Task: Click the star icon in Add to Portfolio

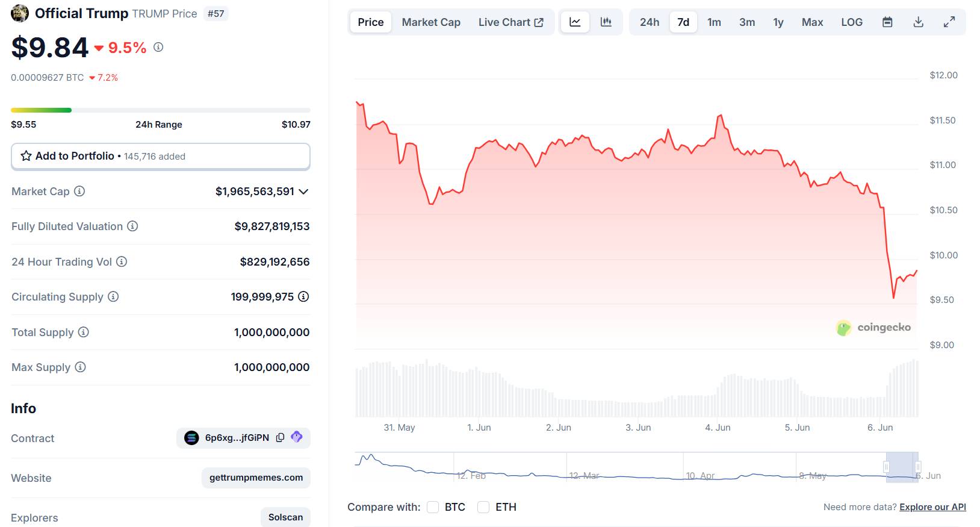Action: [26, 156]
